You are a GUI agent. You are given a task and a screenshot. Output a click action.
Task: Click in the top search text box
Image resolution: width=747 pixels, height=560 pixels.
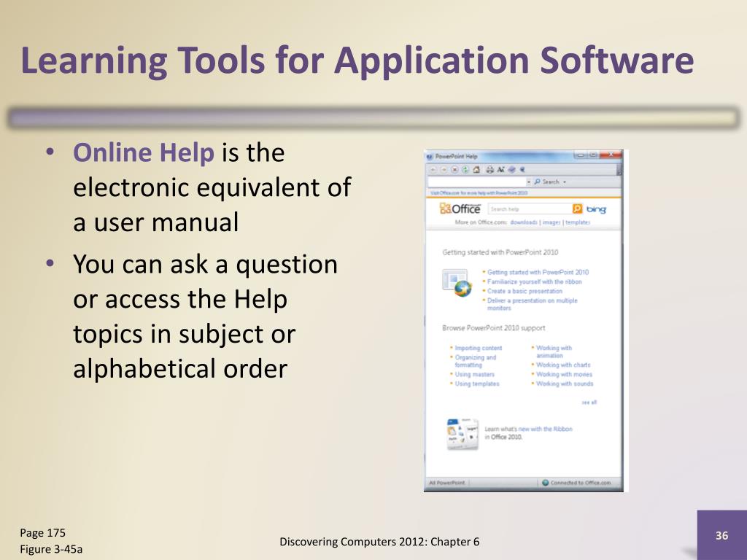[477, 182]
